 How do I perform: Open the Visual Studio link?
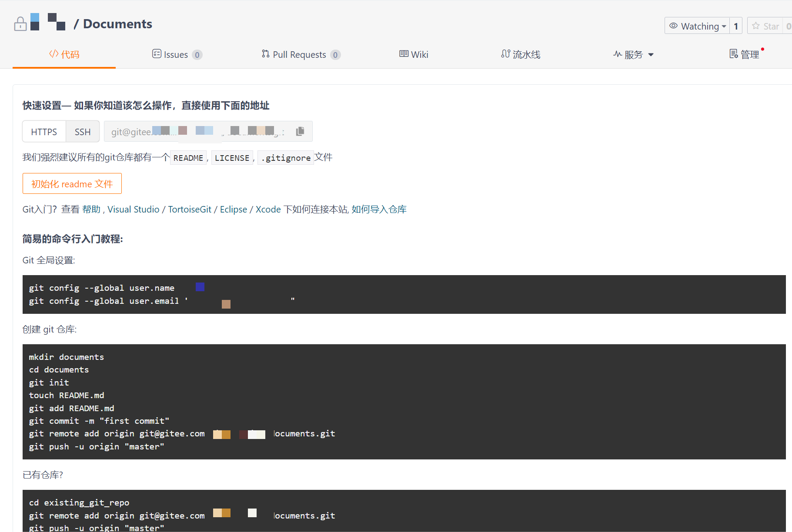point(134,209)
